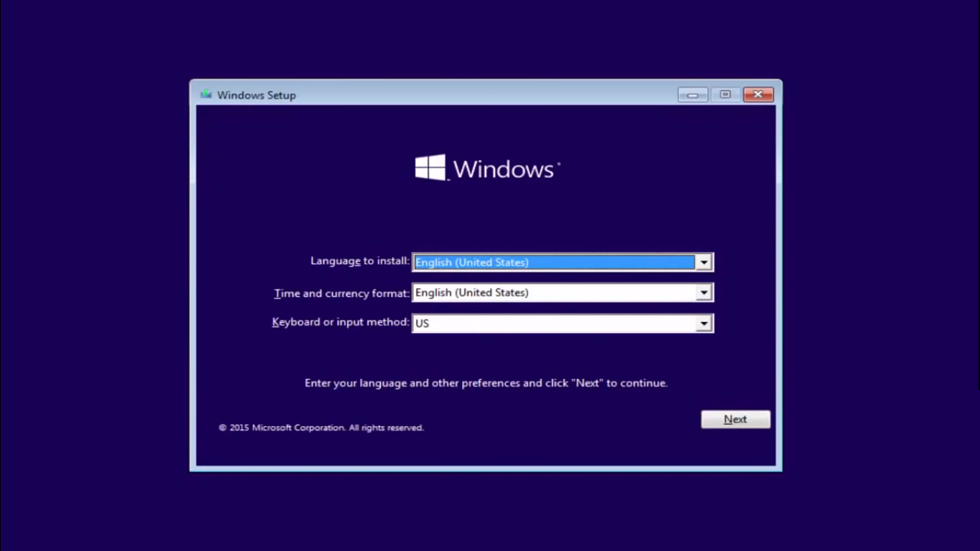The image size is (980, 551).
Task: Select the highlighted English language field
Action: [553, 263]
